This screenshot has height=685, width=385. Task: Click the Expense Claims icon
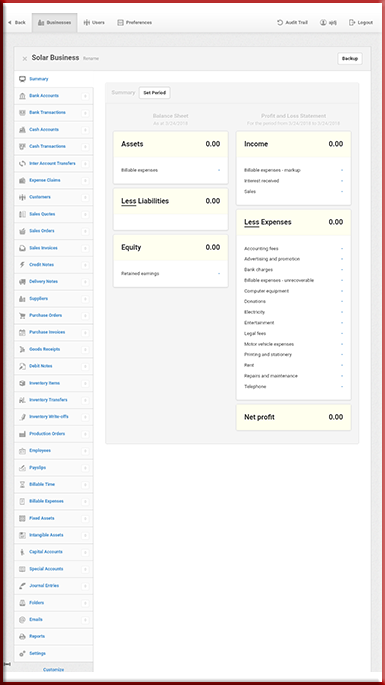[22, 180]
